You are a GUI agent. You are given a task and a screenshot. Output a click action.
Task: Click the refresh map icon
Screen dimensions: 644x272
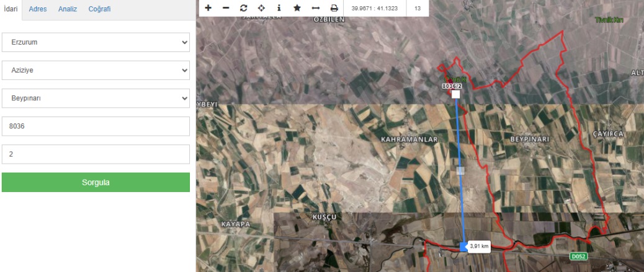pyautogui.click(x=243, y=8)
